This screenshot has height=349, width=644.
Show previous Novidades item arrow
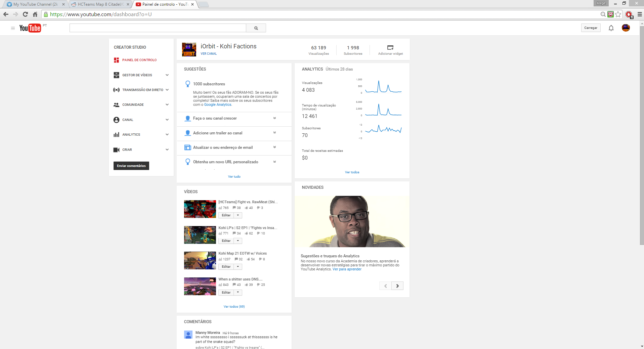(x=385, y=286)
